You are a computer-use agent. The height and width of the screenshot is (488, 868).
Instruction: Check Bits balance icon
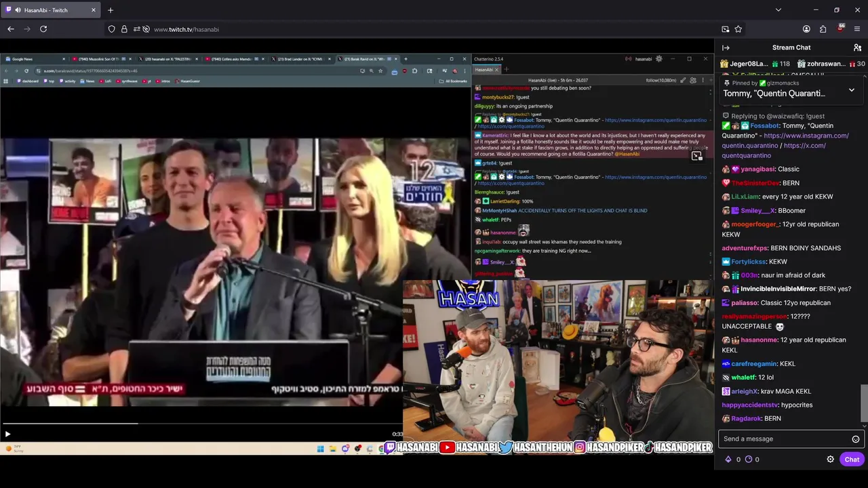(x=729, y=460)
